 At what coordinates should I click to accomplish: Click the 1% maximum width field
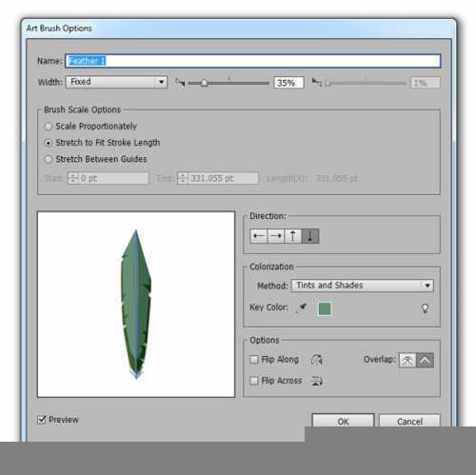click(426, 83)
